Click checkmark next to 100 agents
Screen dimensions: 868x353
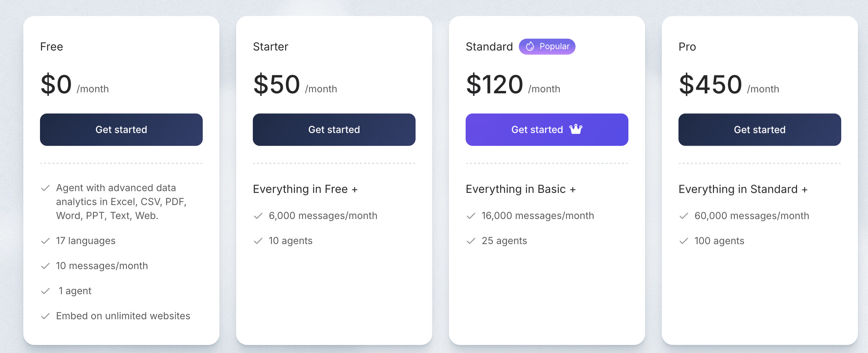[684, 241]
